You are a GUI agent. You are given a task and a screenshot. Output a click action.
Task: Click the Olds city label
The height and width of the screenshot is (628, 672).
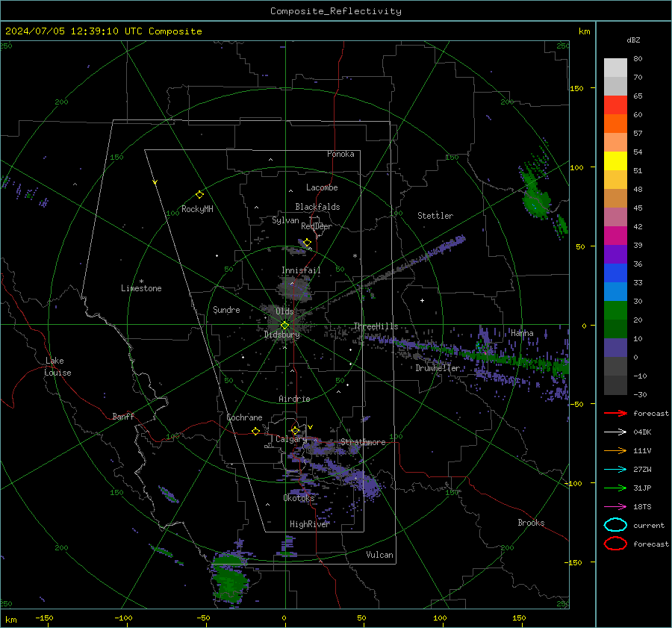284,311
